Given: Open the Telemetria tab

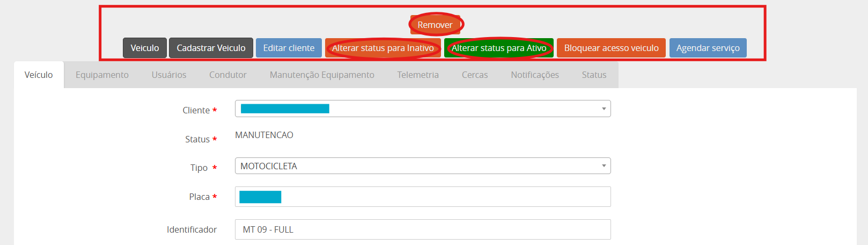Looking at the screenshot, I should click(418, 75).
